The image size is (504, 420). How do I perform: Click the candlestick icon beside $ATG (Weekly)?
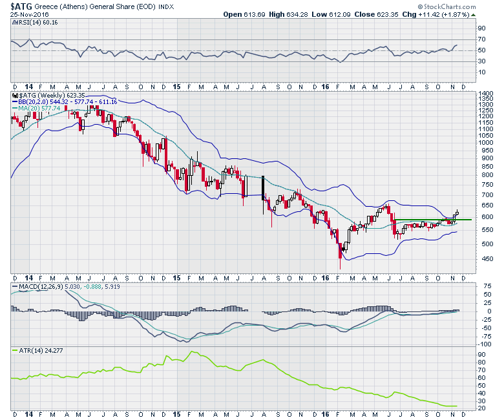[14, 95]
